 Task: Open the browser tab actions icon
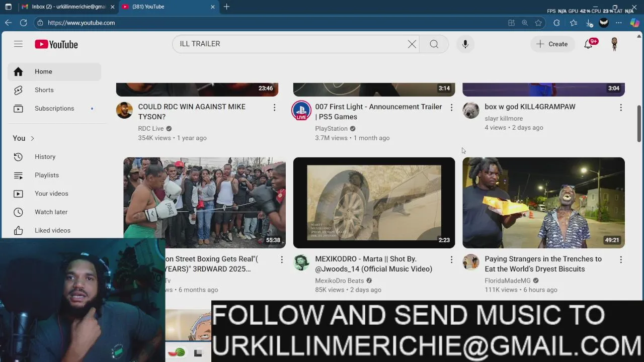pyautogui.click(x=8, y=7)
